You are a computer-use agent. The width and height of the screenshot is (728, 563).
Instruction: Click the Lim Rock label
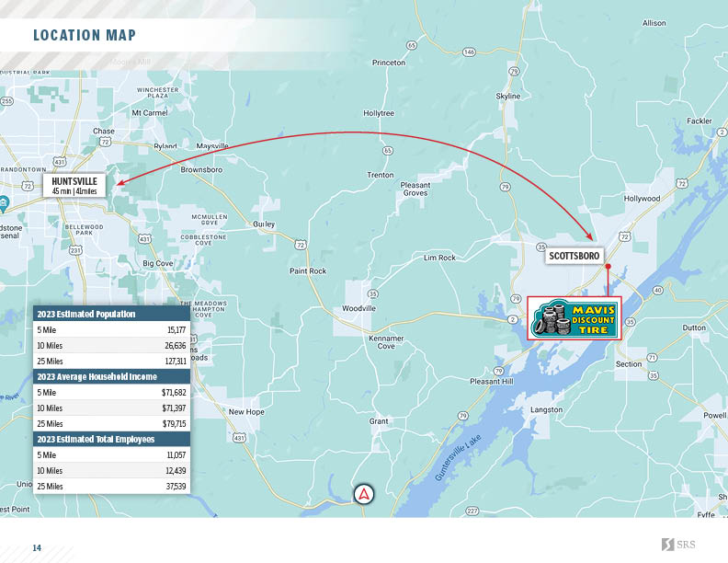pyautogui.click(x=439, y=258)
